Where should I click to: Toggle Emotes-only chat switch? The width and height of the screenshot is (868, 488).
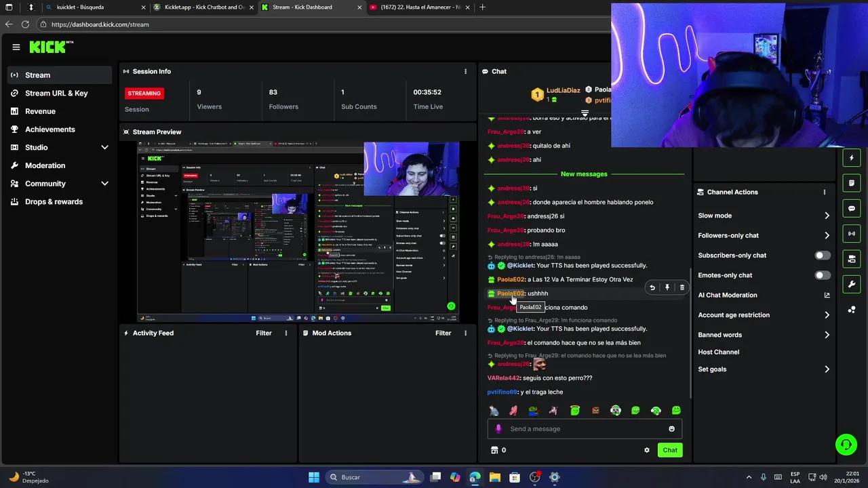pyautogui.click(x=822, y=275)
